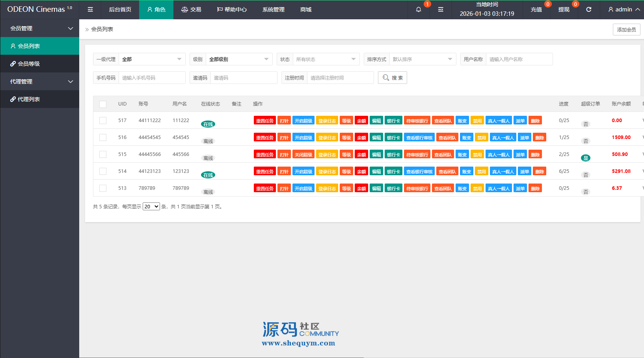Open 代理列表 link icon in sidebar
The image size is (644, 358).
click(13, 99)
